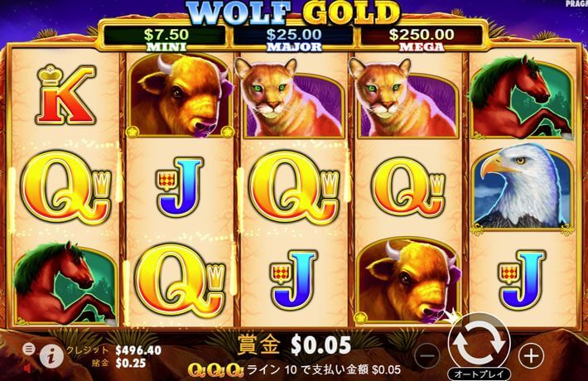
Task: Open the hamburger menu icon
Action: click(28, 350)
